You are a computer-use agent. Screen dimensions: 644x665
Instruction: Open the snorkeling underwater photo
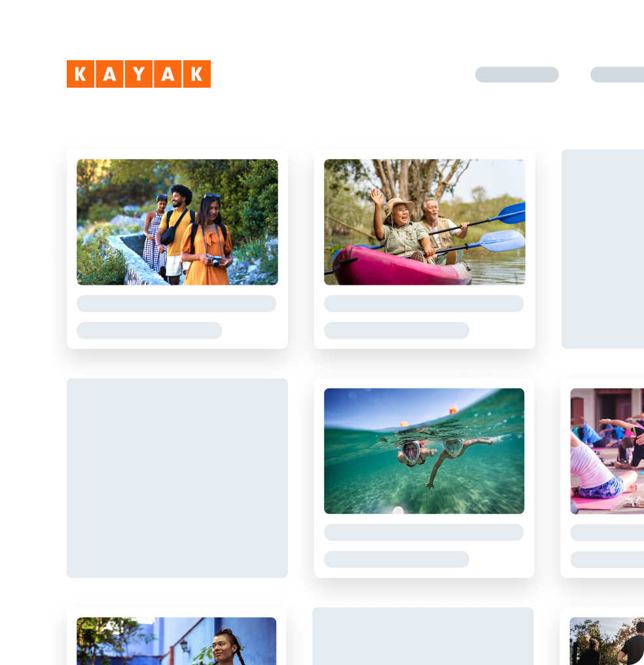tap(424, 451)
